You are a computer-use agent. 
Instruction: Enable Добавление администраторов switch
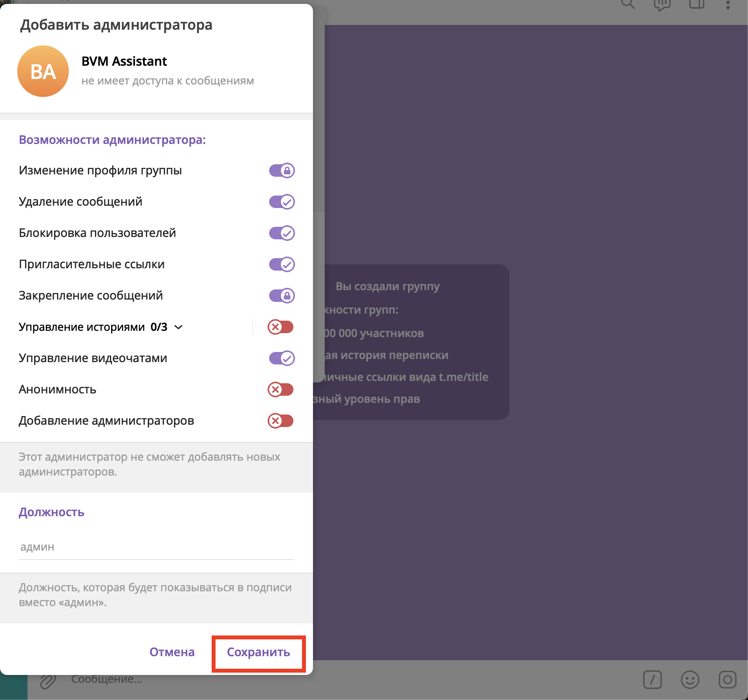tap(280, 421)
